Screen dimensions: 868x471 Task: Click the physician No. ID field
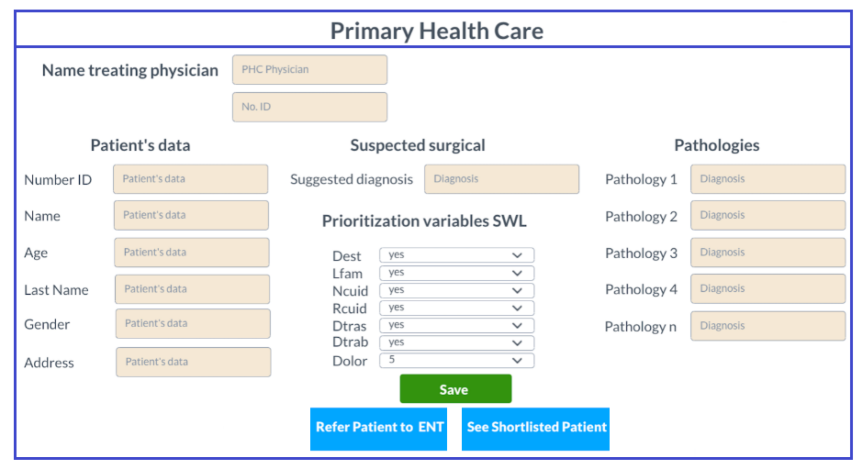(309, 107)
